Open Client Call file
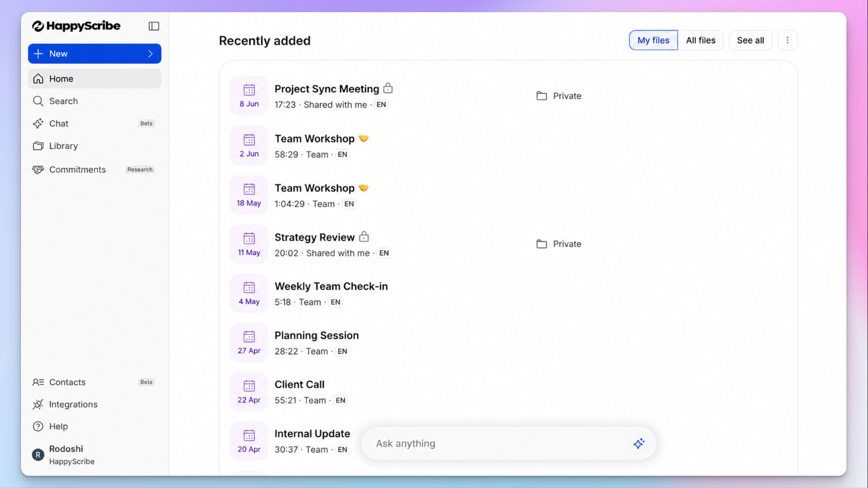This screenshot has height=488, width=868. (299, 385)
